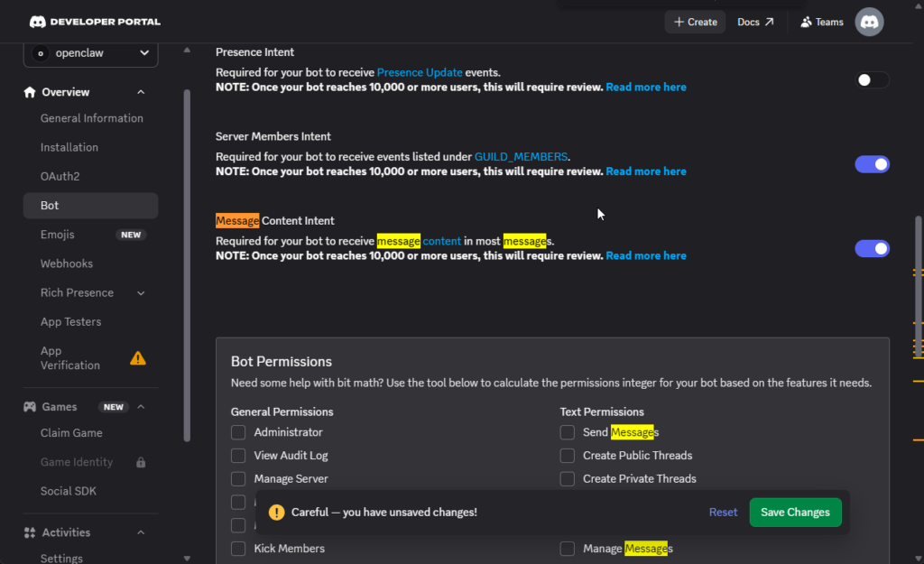The image size is (924, 564).
Task: Click the sidebar scrollbar thumb
Action: click(x=187, y=265)
